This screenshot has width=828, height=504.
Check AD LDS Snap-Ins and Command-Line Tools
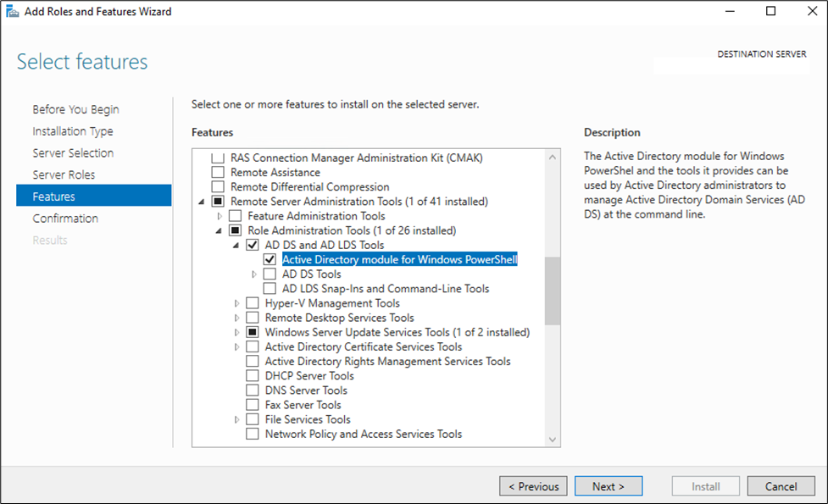click(x=270, y=288)
